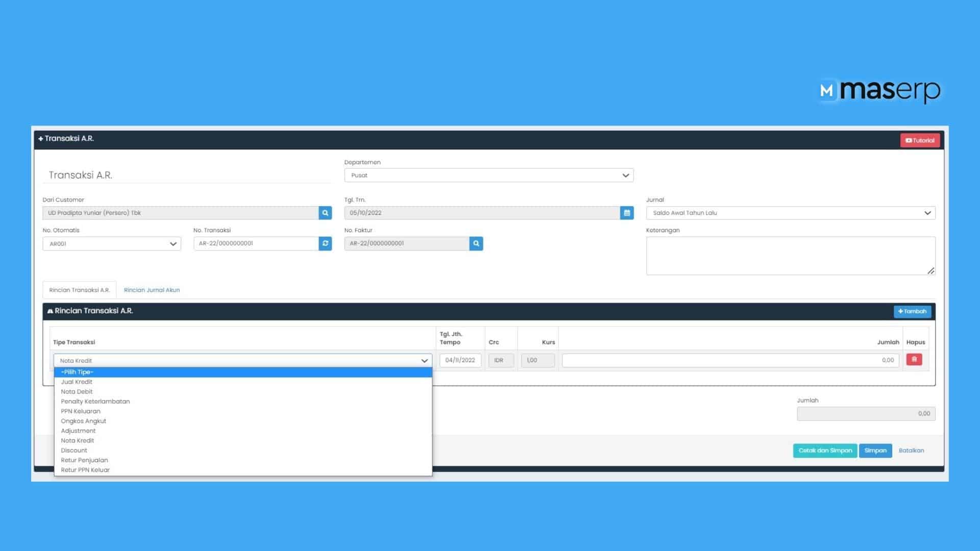Open the No. Otomatis AR001 dropdown

111,244
